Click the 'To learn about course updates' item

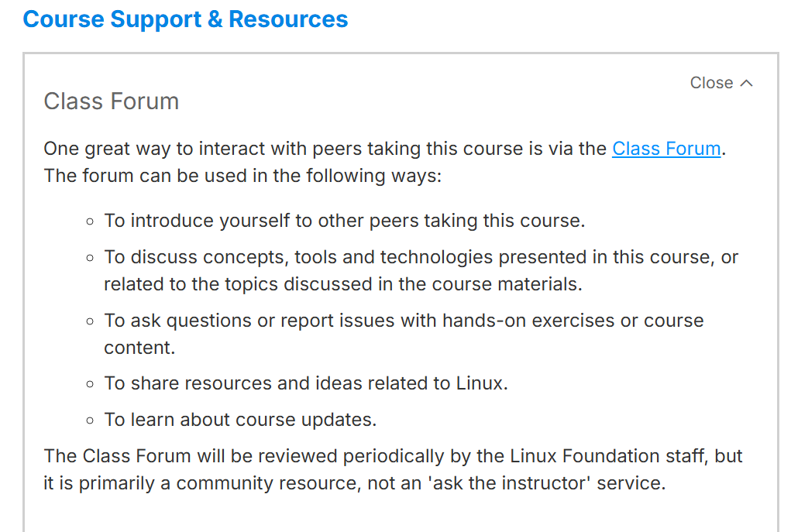tap(240, 420)
